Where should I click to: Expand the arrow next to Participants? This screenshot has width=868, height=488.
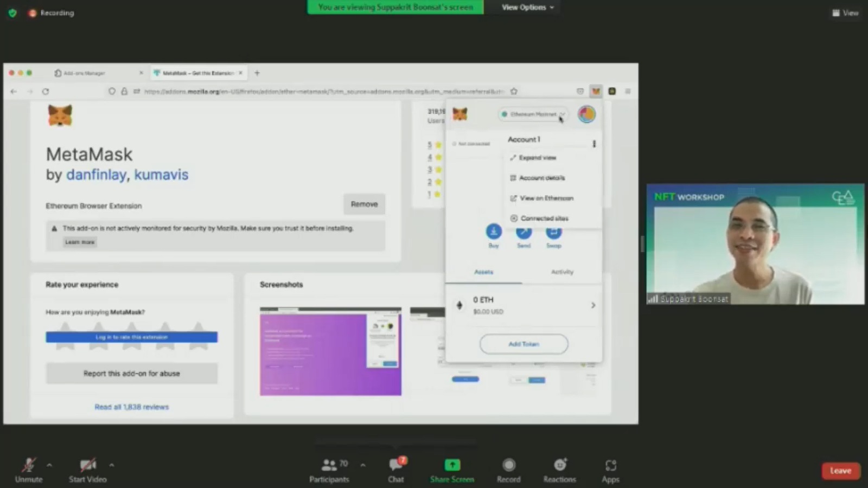click(x=362, y=465)
